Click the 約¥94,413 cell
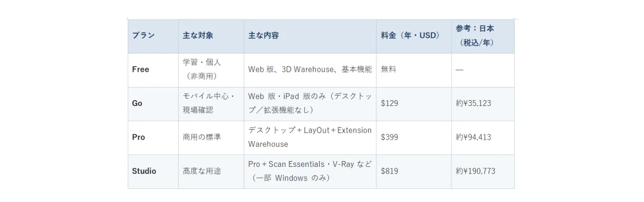This screenshot has width=644, height=202. pos(483,137)
